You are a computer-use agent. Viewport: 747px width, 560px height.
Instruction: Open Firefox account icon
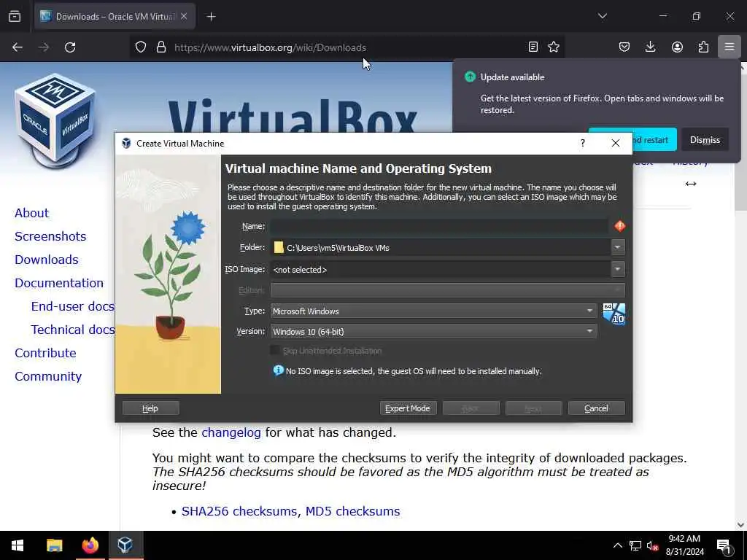click(677, 47)
